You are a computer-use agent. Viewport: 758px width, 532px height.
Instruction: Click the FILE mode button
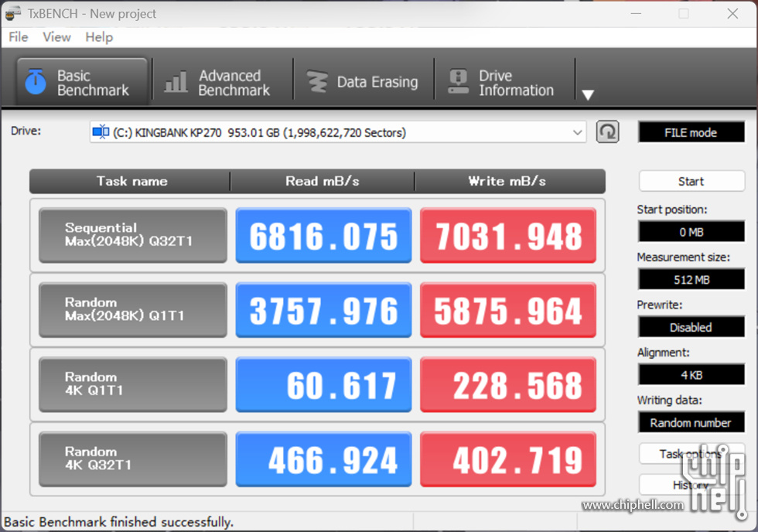691,132
